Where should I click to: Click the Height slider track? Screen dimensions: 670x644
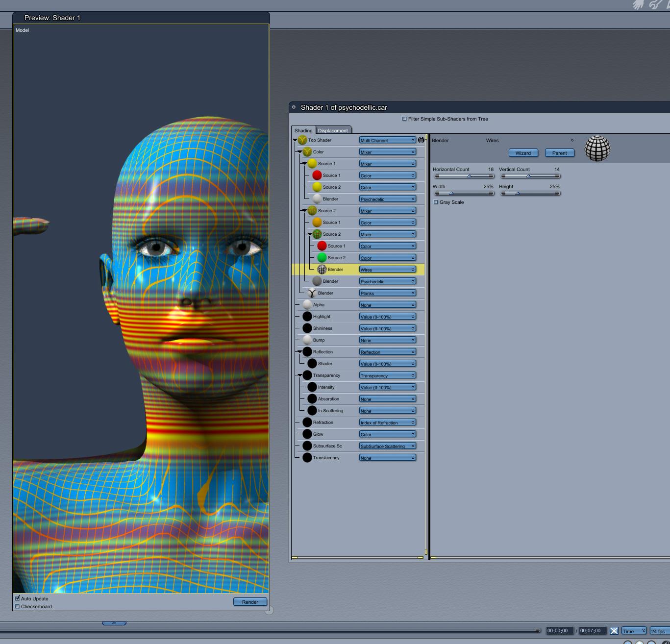[x=530, y=193]
